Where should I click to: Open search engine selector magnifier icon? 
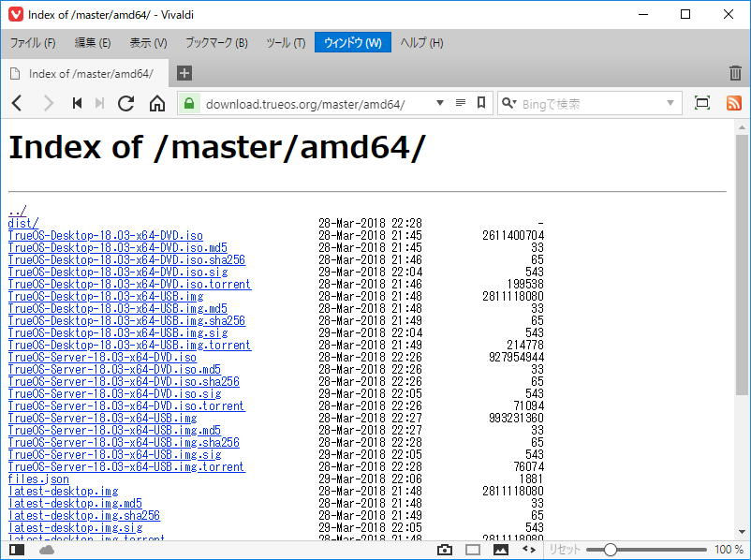(x=508, y=103)
